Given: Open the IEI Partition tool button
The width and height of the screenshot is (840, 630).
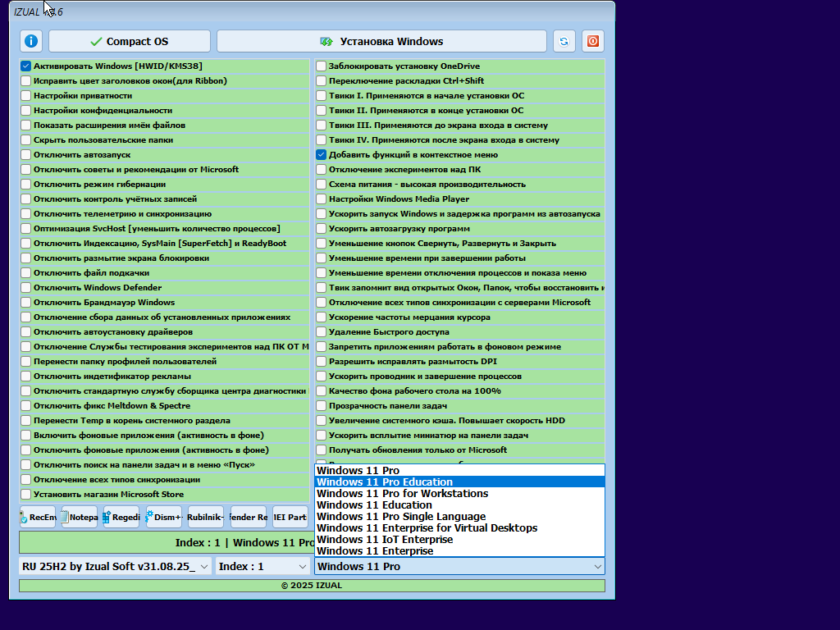Looking at the screenshot, I should tap(290, 517).
